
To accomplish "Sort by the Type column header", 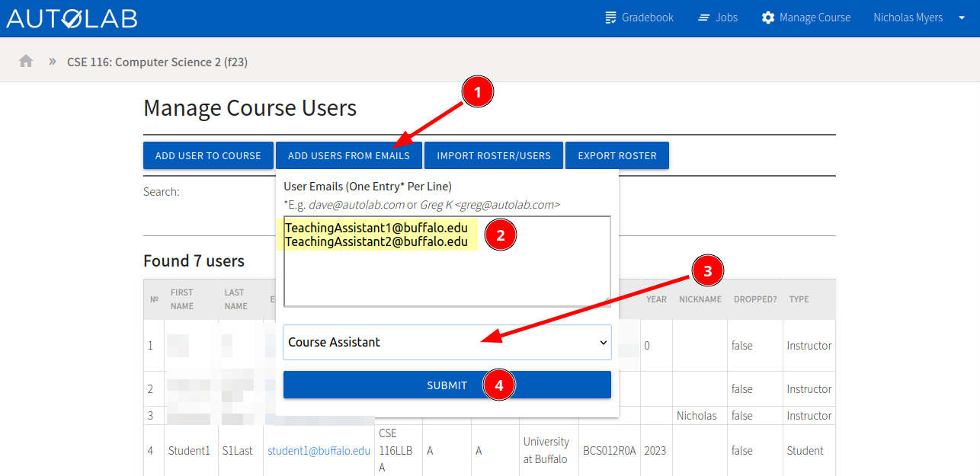I will tap(799, 299).
